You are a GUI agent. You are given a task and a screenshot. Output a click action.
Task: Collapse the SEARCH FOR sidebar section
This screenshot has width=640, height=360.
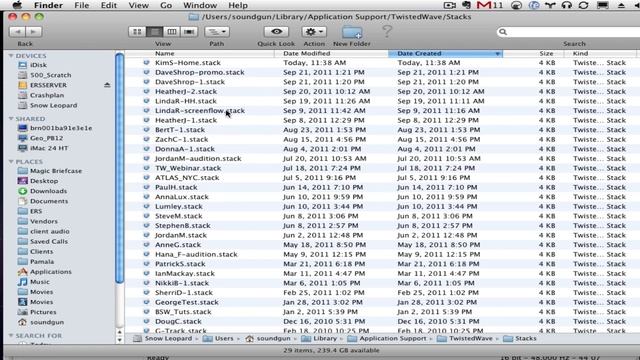tap(11, 336)
